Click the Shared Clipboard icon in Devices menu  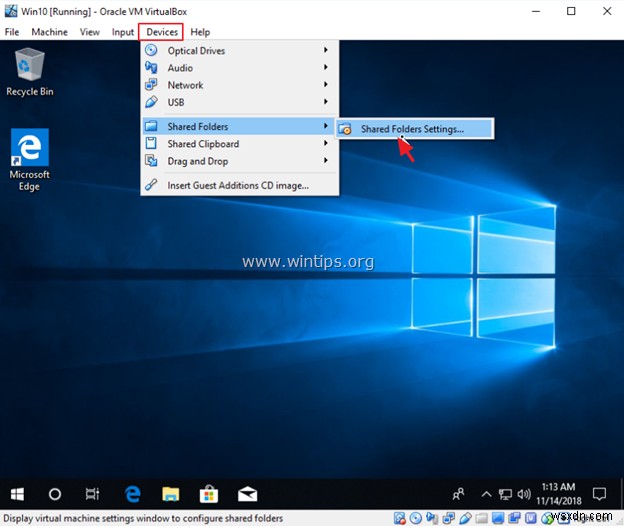(x=151, y=143)
